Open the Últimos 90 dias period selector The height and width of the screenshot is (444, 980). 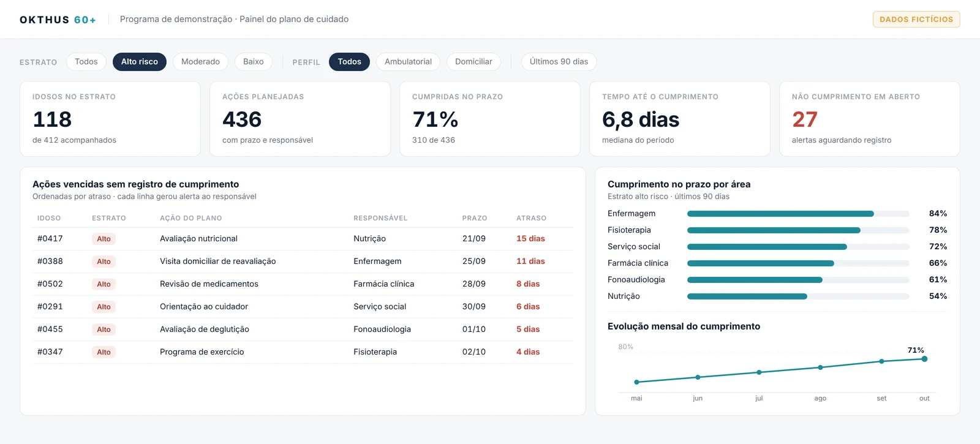pos(559,62)
